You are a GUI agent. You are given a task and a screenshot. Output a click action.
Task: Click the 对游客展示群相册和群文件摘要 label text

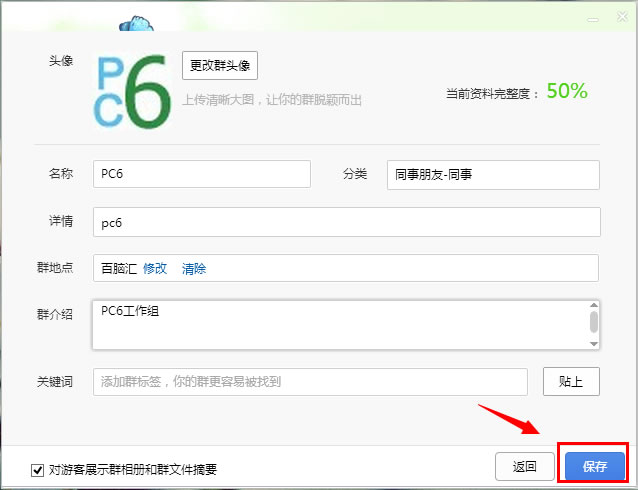coord(132,469)
